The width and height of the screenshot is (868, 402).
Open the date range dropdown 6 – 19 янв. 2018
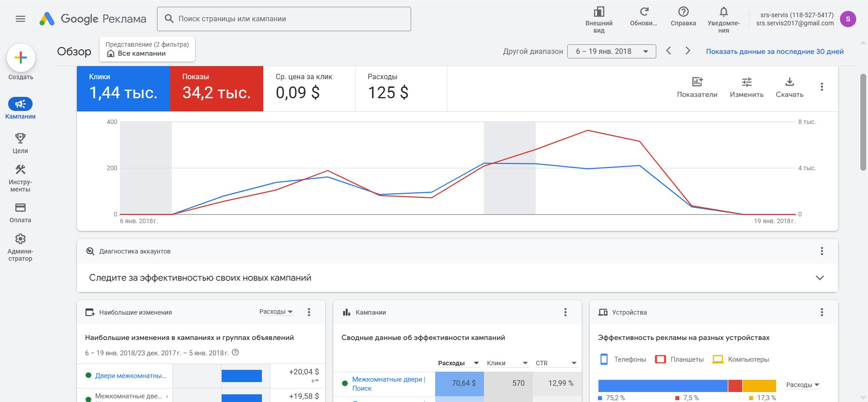(611, 52)
